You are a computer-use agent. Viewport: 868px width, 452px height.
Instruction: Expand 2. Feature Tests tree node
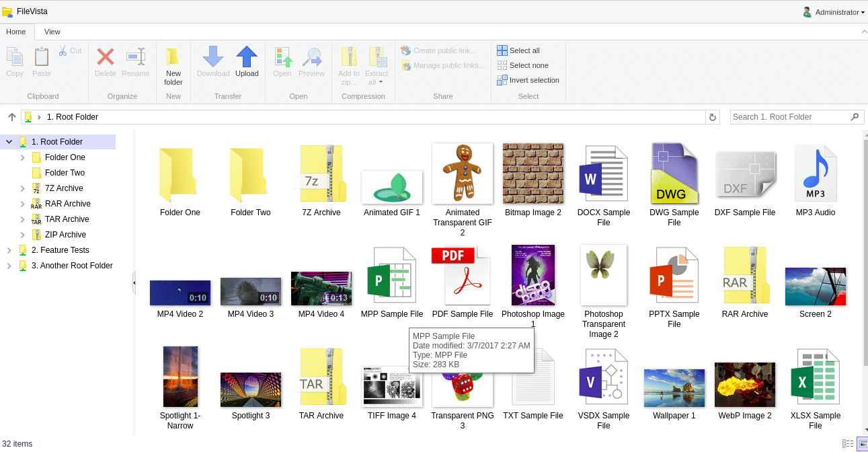(x=9, y=250)
